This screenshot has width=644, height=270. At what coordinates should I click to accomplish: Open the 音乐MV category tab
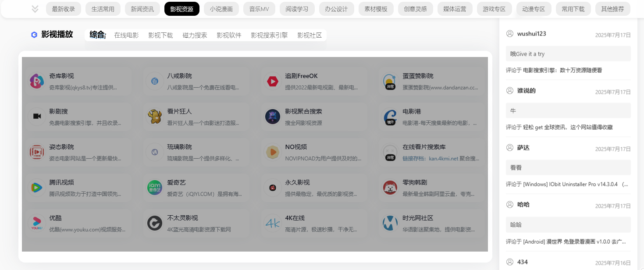(259, 9)
